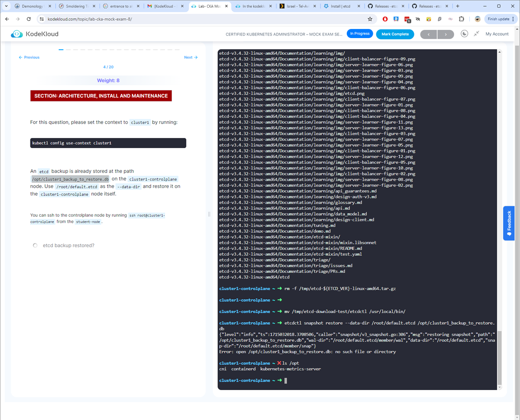Open the browser extensions puzzle icon
This screenshot has height=420, width=520.
[x=461, y=19]
